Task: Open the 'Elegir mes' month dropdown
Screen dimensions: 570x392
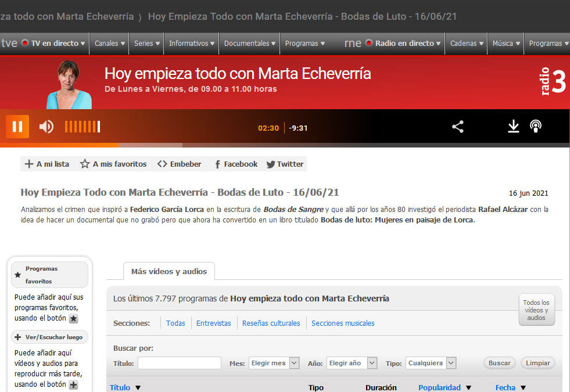Action: click(274, 363)
